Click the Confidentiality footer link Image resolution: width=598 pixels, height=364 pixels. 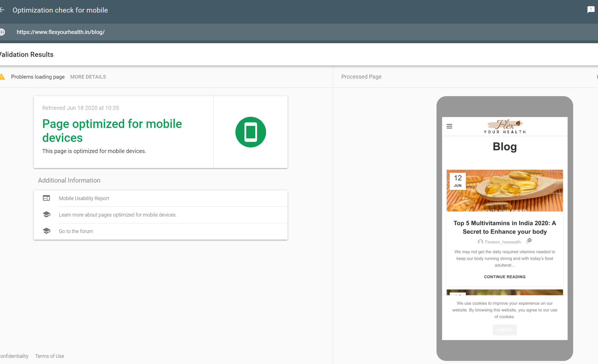click(x=14, y=356)
